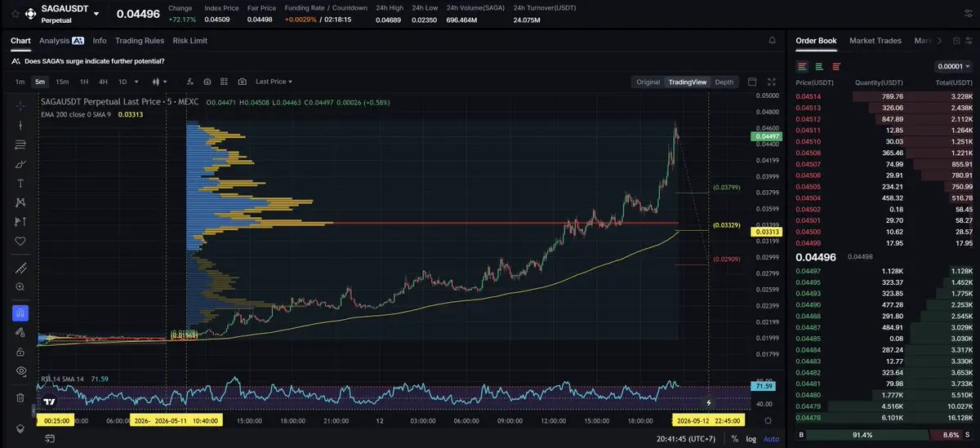Toggle the Auto scale
Screen dimensions: 980x448
click(x=771, y=439)
